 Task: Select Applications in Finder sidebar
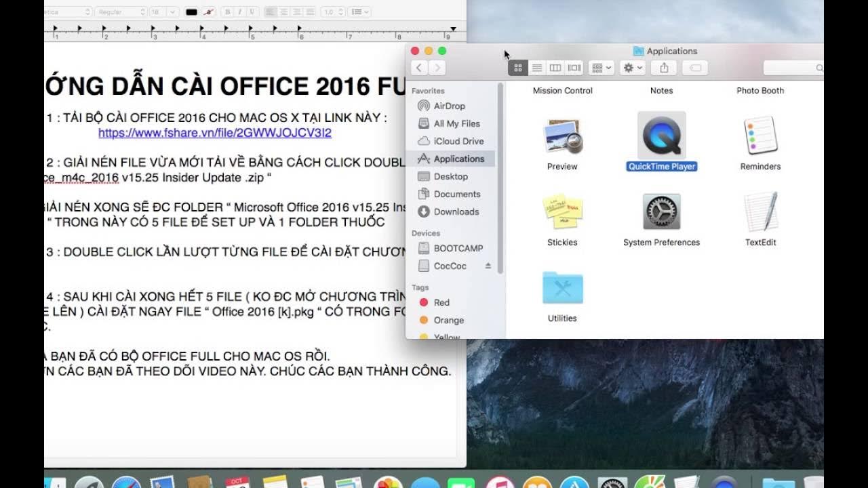[x=450, y=159]
